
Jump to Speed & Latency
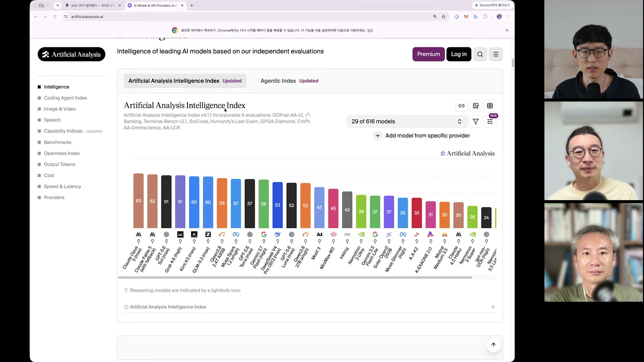(x=62, y=186)
